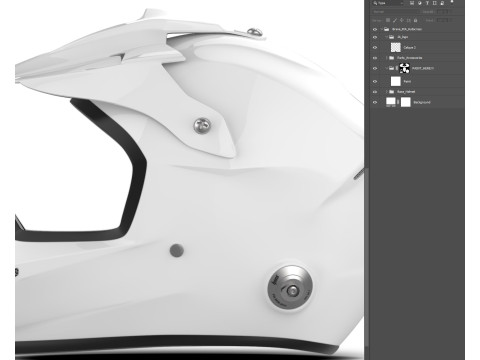Click prevent artboard auto-nesting lock icon

tap(409, 20)
